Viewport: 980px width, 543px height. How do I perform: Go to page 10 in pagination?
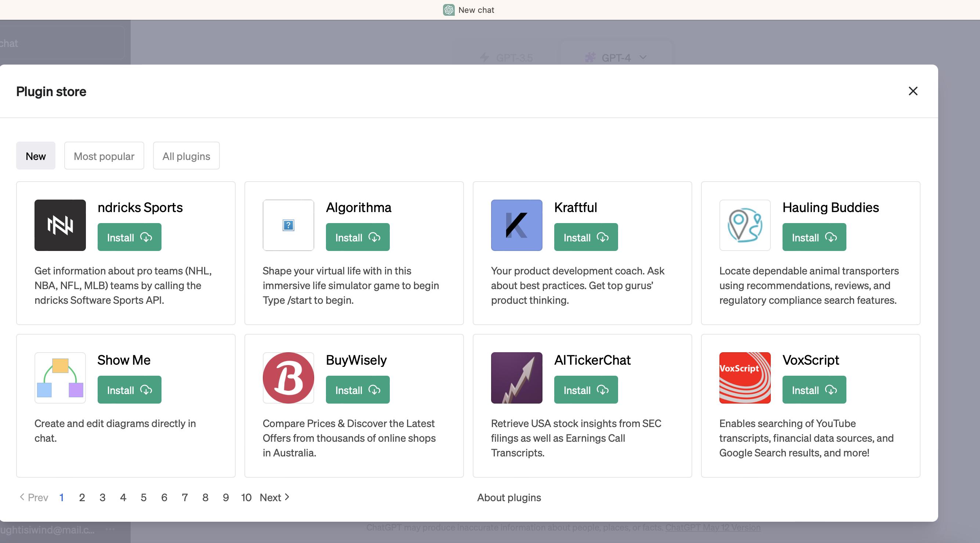tap(246, 498)
